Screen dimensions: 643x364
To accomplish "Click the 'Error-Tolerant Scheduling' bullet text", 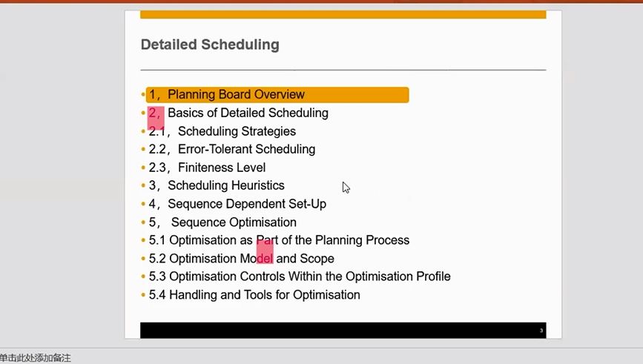I will coord(246,149).
